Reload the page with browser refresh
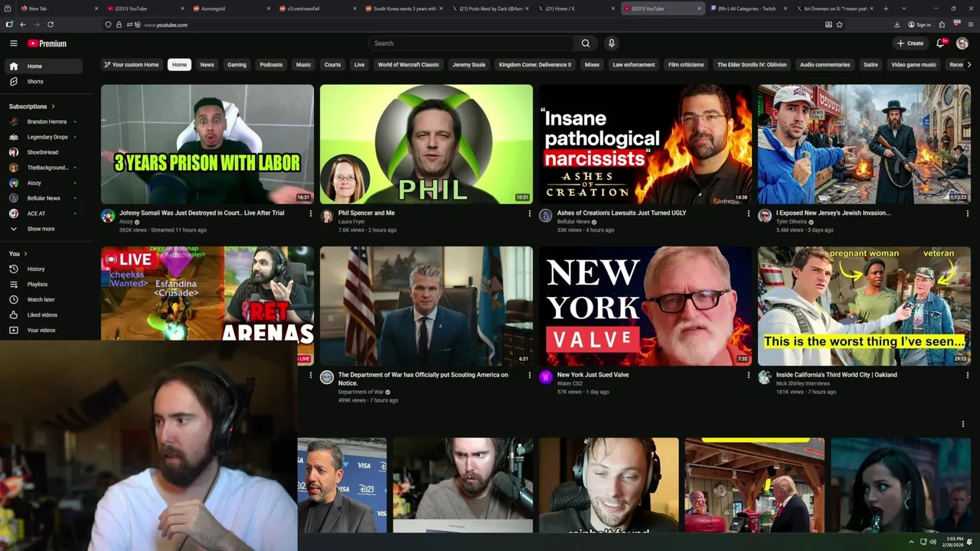 point(51,24)
